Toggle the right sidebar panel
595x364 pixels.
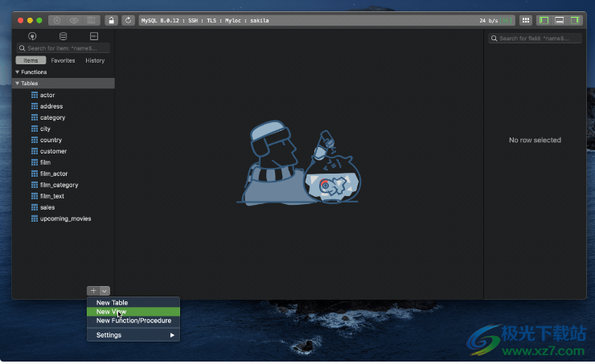(575, 20)
